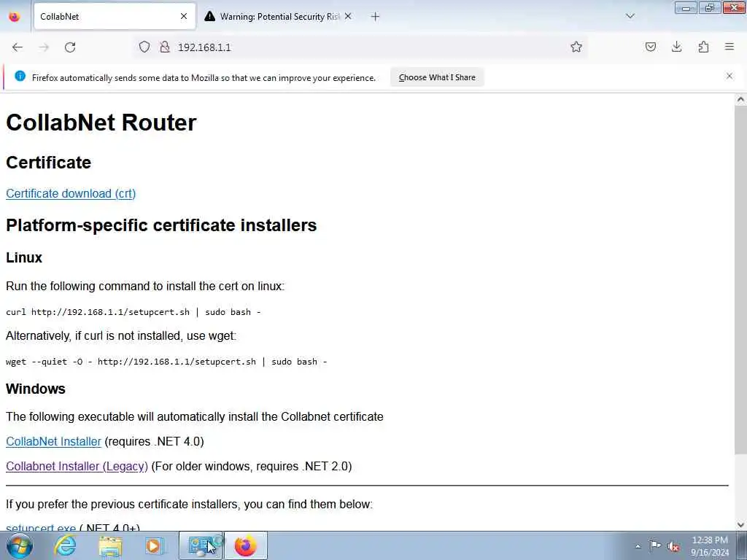Viewport: 747px width, 560px height.
Task: Click the forward navigation arrow
Action: 44,47
